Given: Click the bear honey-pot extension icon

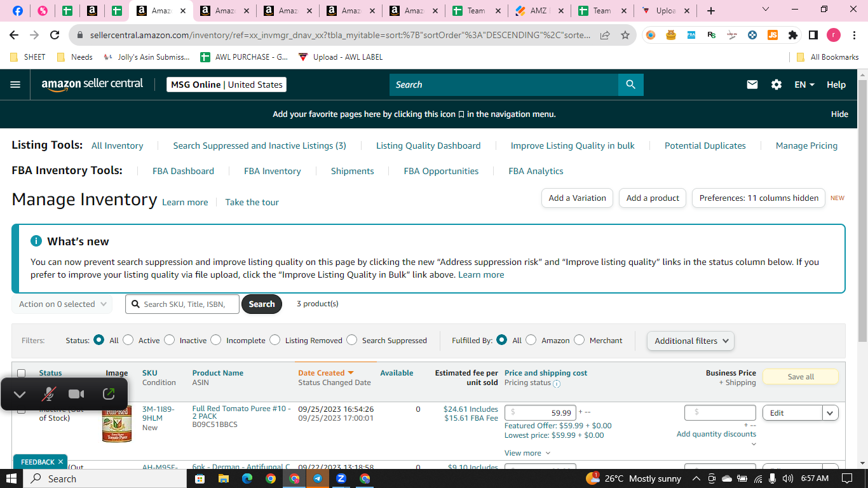Looking at the screenshot, I should pyautogui.click(x=671, y=35).
